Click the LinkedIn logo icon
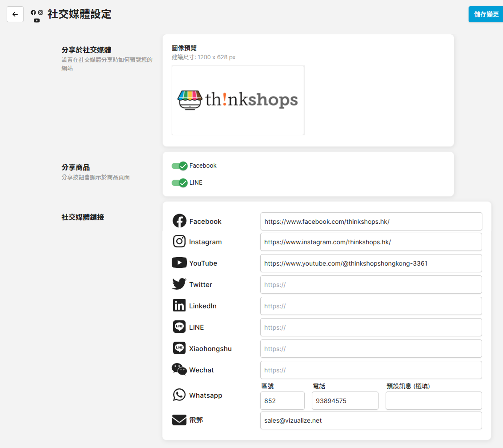The height and width of the screenshot is (448, 503). [x=179, y=306]
